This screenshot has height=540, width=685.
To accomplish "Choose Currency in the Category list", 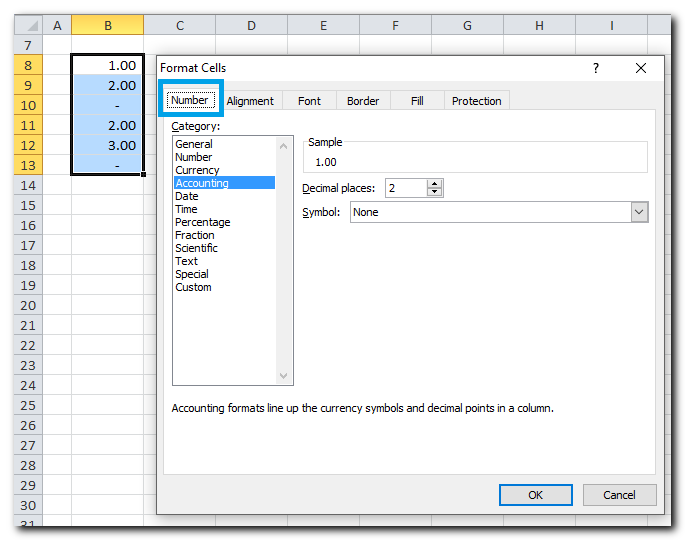I will pos(197,170).
